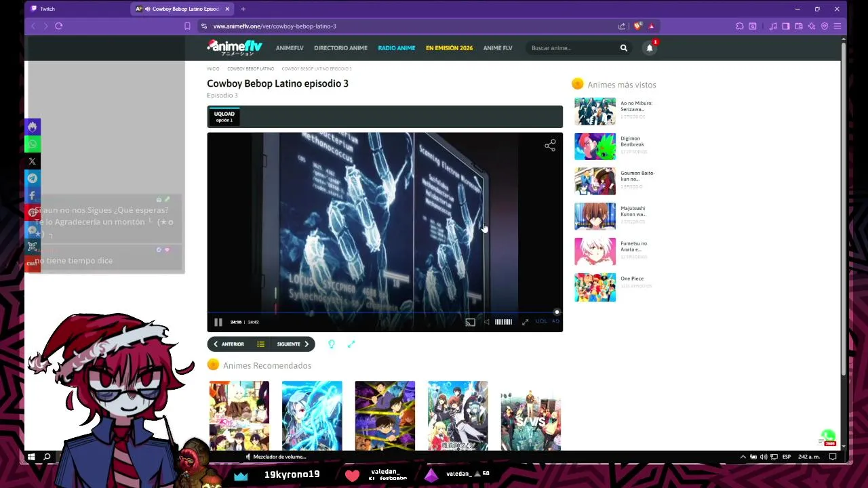The height and width of the screenshot is (488, 868).
Task: Open the Brave Shields lion icon
Action: pyautogui.click(x=638, y=26)
